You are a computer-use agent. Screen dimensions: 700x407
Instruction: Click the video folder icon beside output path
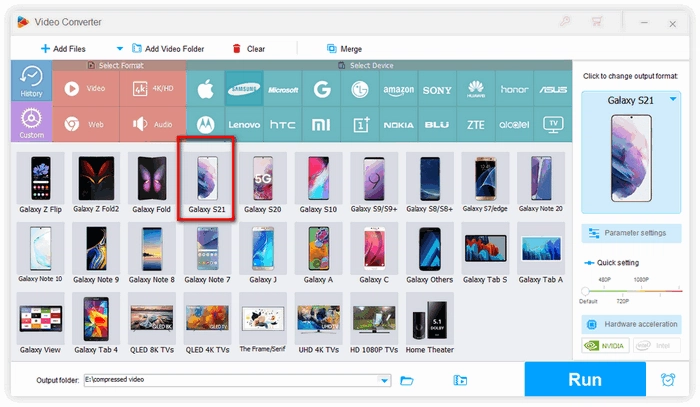point(460,380)
